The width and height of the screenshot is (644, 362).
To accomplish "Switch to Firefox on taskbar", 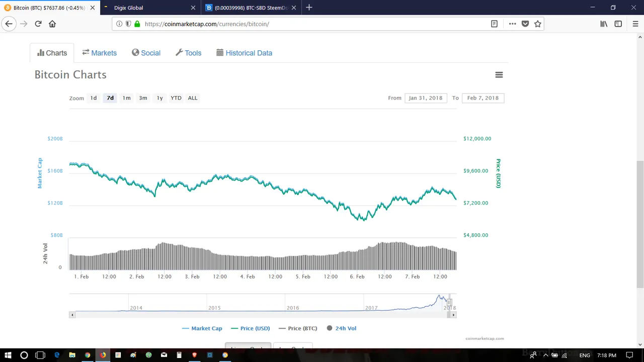I will 103,355.
